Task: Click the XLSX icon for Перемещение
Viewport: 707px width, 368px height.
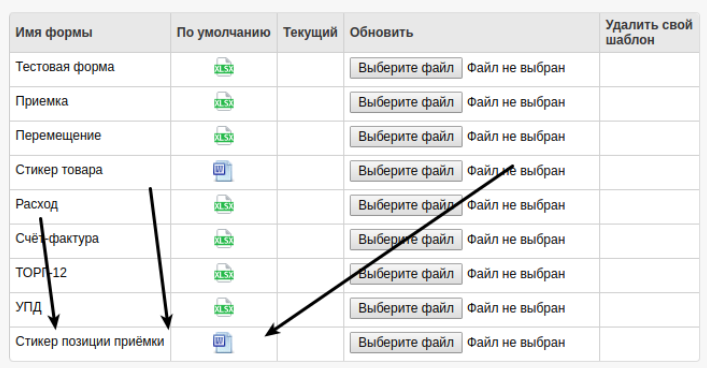Action: click(224, 136)
